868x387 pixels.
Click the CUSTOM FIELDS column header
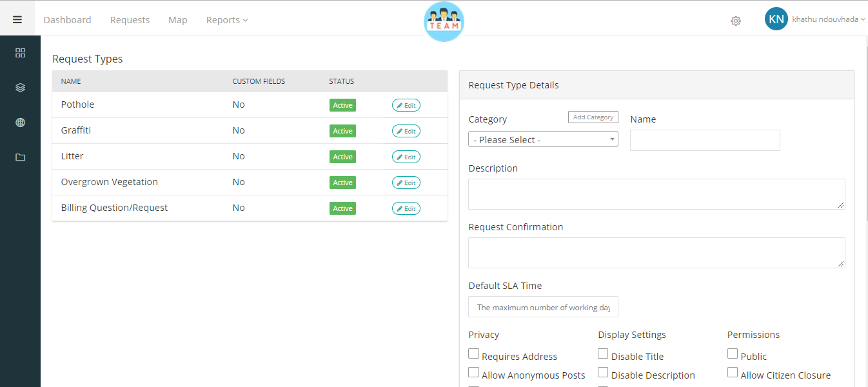(259, 81)
